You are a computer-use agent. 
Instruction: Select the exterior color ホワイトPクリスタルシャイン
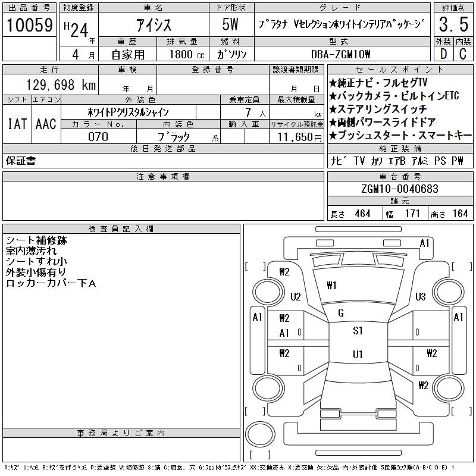coord(128,112)
